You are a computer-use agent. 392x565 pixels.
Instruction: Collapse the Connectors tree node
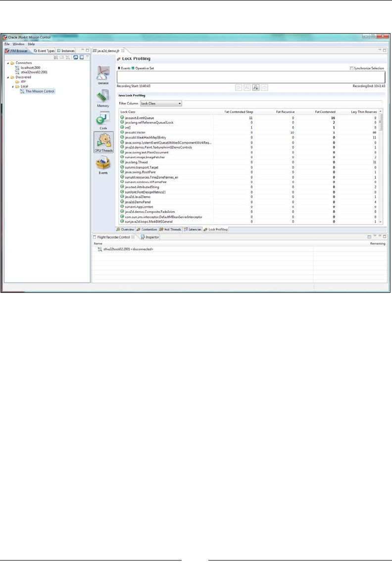tap(8, 63)
